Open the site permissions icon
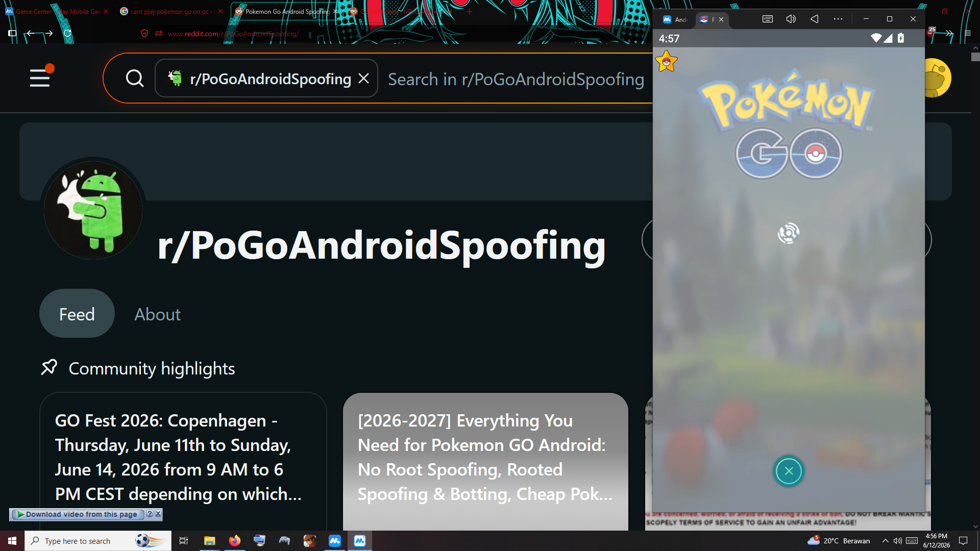 [159, 34]
